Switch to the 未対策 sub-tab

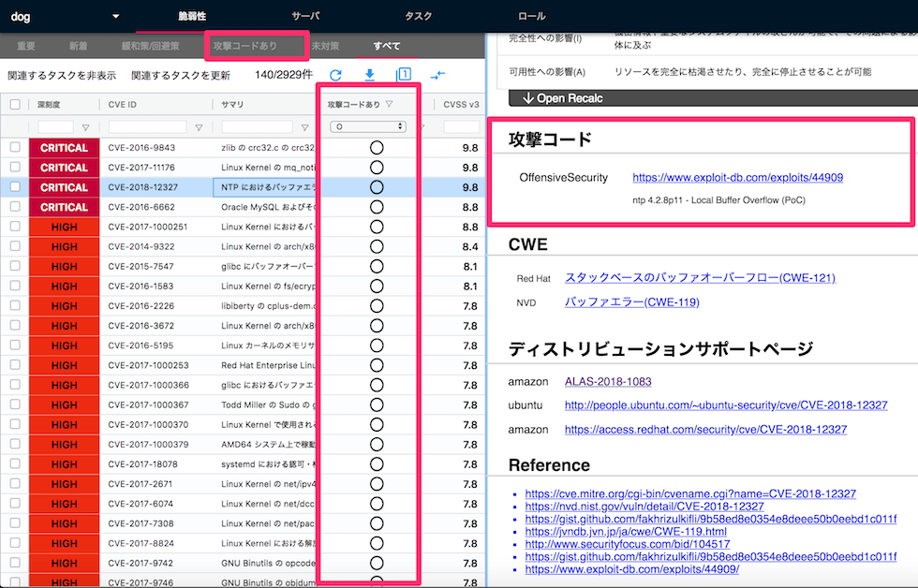326,46
